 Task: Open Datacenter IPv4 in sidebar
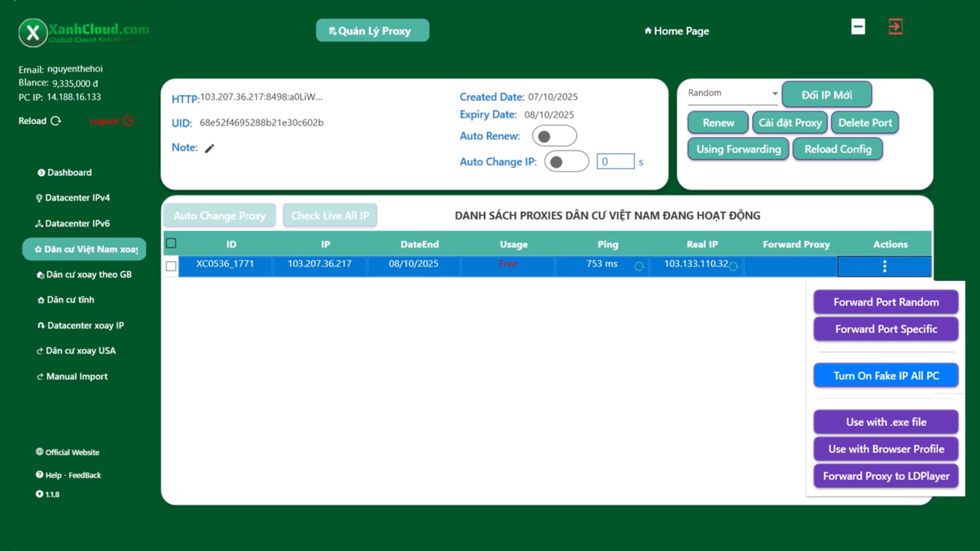77,198
